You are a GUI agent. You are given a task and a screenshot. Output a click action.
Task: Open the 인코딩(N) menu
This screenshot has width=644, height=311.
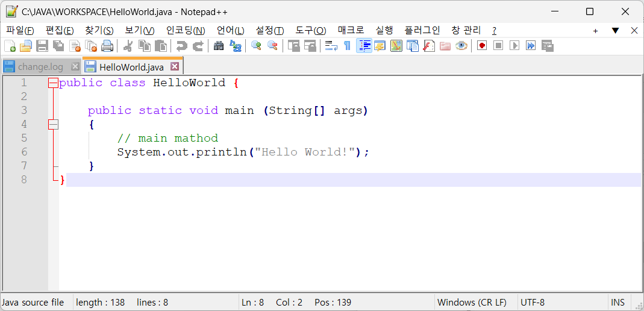186,30
